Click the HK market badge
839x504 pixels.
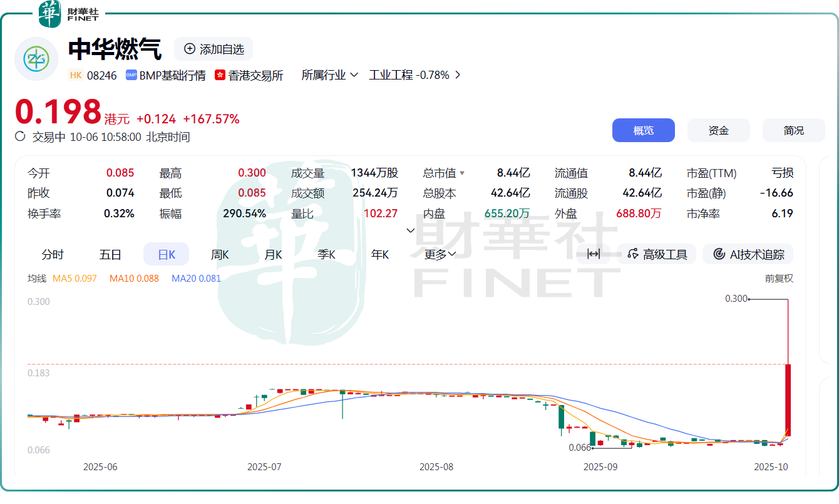click(76, 75)
